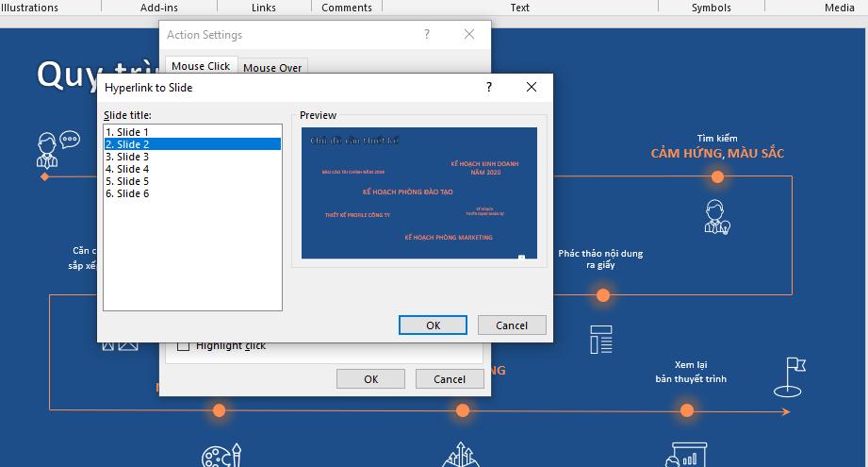Click OK in the Action Settings dialog
The image size is (868, 467).
[x=371, y=379]
